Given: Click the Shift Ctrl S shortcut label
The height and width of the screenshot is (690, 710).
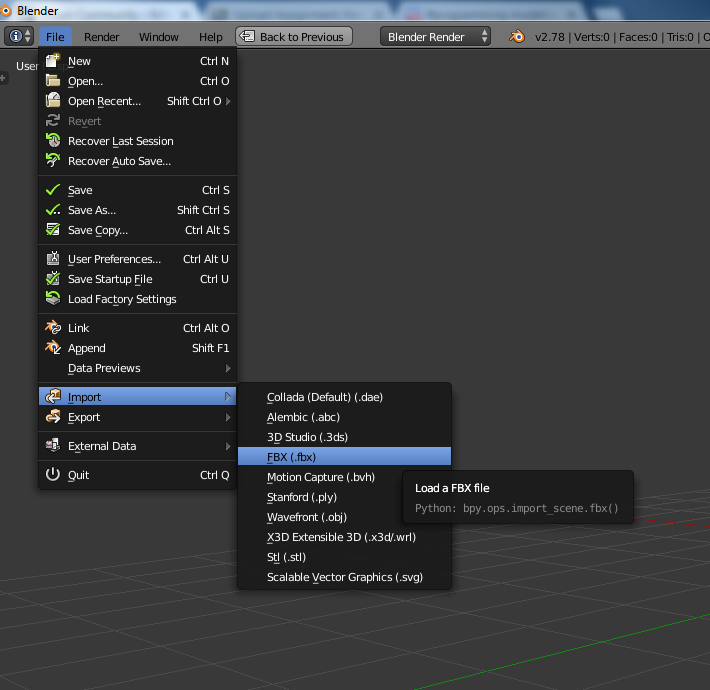Looking at the screenshot, I should point(203,210).
